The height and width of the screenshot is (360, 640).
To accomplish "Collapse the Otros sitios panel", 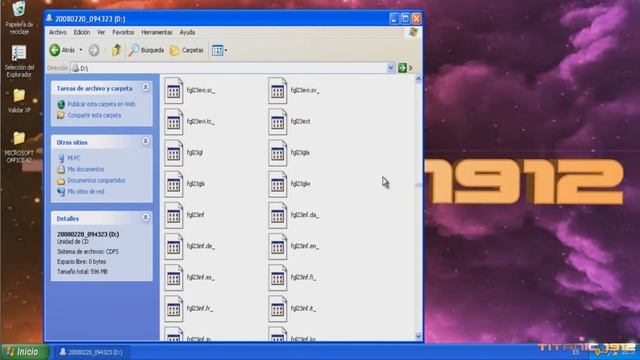I will (146, 141).
